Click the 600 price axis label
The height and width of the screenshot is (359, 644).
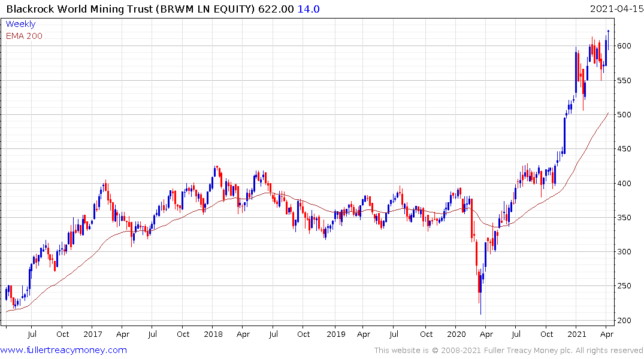(624, 46)
